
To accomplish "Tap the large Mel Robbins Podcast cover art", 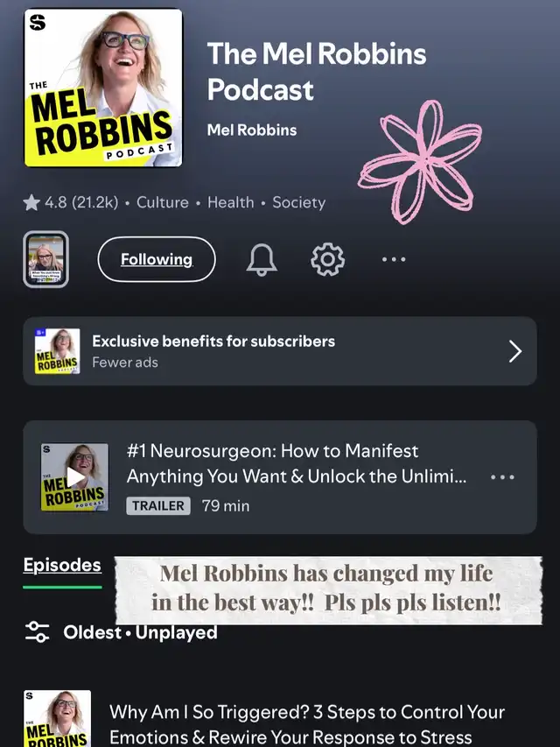I will click(103, 88).
